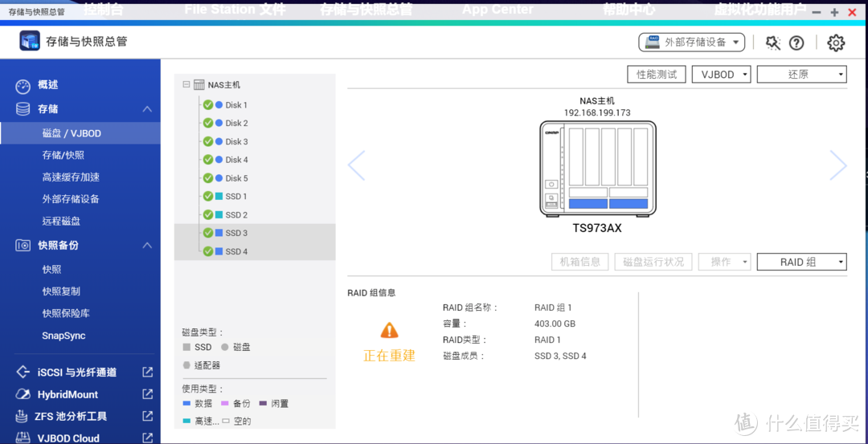Click the pink 备份 usage legend swatch
The width and height of the screenshot is (868, 444).
coord(225,404)
